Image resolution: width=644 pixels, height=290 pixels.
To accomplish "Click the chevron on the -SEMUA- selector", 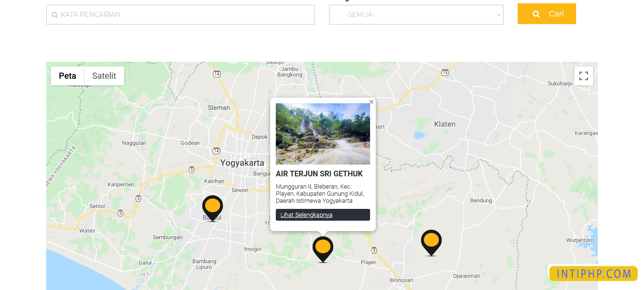I will point(498,15).
